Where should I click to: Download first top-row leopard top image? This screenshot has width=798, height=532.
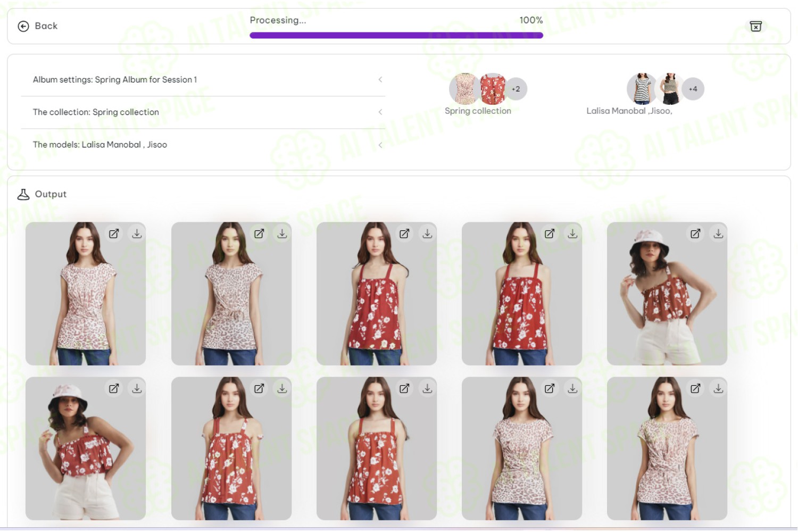click(137, 234)
